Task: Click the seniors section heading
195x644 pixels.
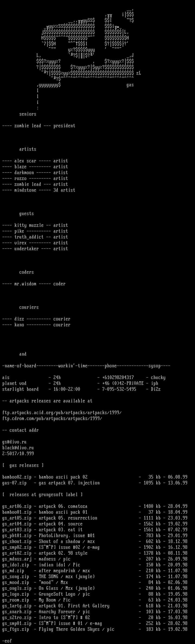Action: [x=28, y=114]
